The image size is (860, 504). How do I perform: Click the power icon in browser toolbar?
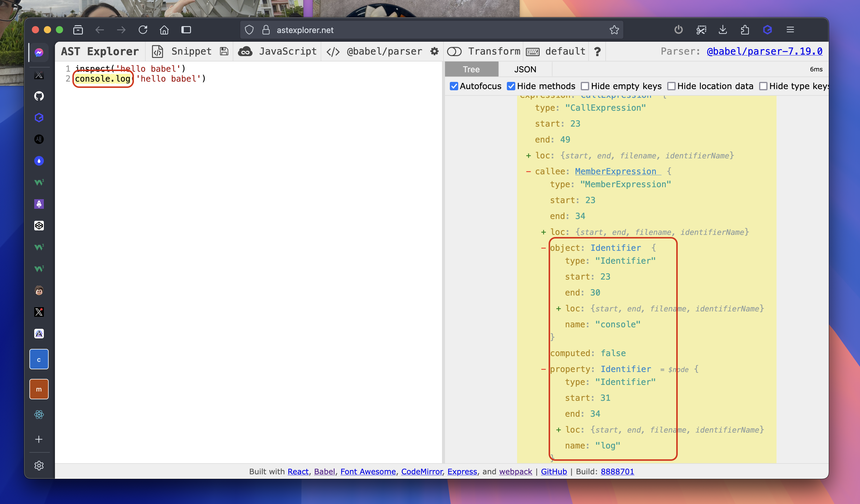pos(678,30)
